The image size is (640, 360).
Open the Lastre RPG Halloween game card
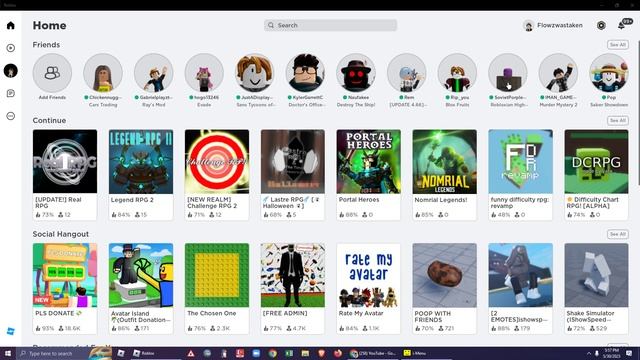tap(293, 175)
